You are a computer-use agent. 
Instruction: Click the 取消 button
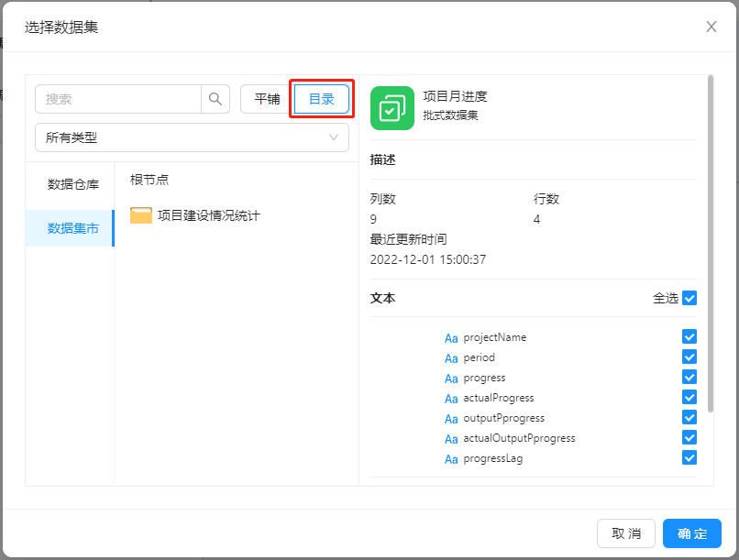click(x=626, y=533)
